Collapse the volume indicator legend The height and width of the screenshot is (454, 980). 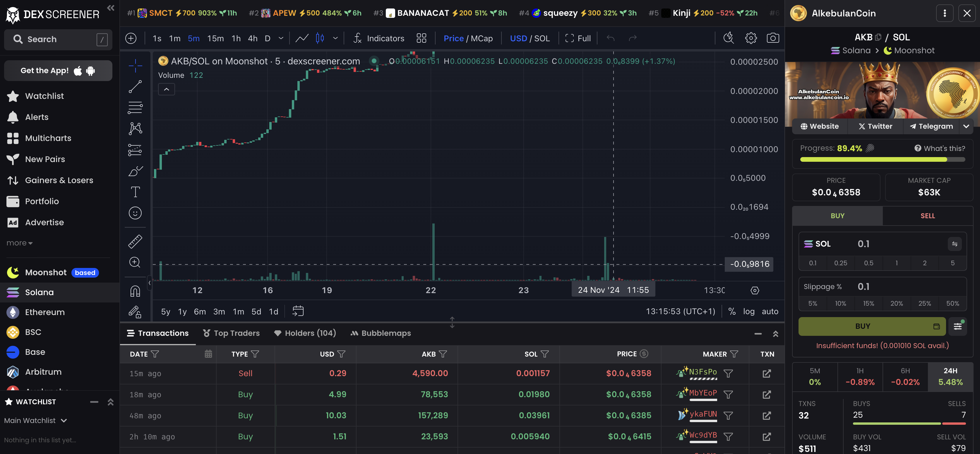coord(166,89)
